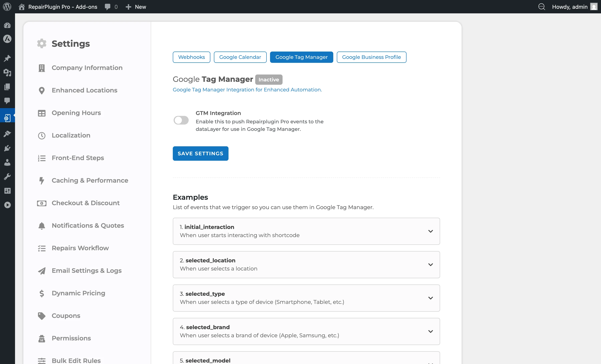Expand the selected_brand event details

point(431,331)
